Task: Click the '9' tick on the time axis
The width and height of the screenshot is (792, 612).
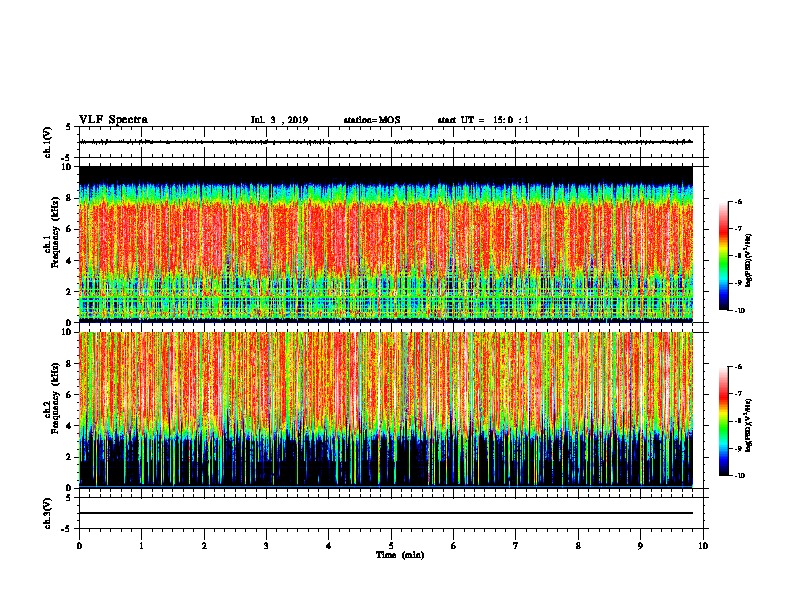Action: point(640,546)
